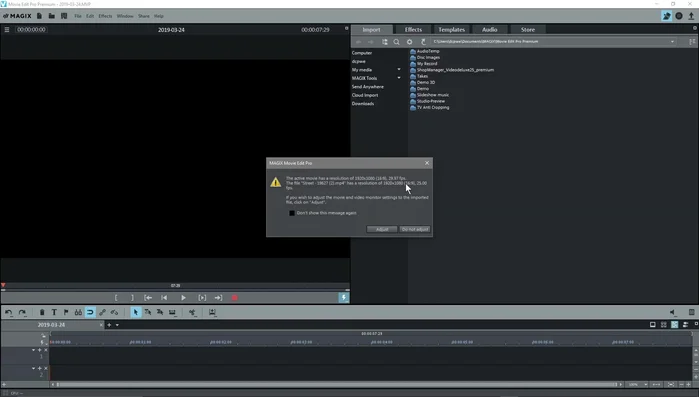
Task: Click the Delete trash icon
Action: pyautogui.click(x=42, y=312)
